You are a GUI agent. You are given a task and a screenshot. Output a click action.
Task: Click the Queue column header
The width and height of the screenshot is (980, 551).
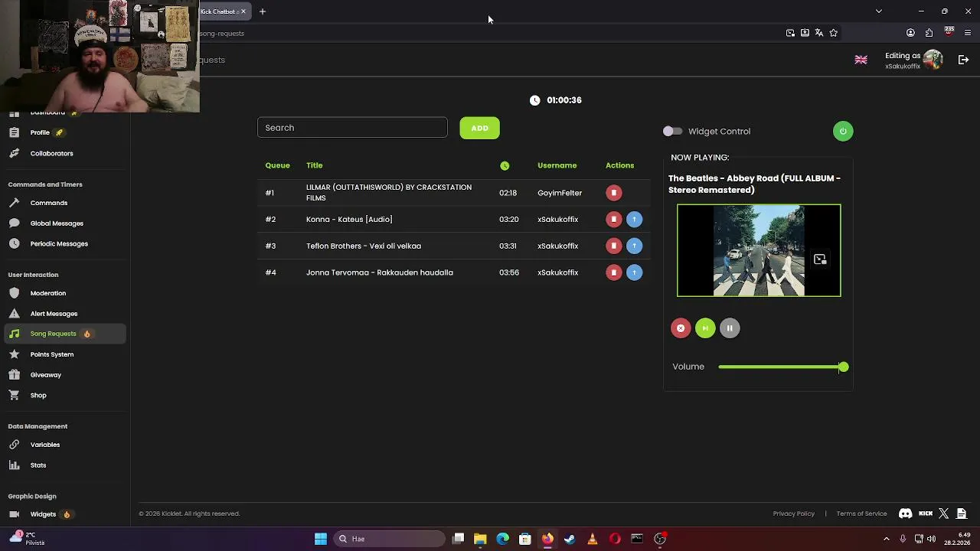coord(277,165)
